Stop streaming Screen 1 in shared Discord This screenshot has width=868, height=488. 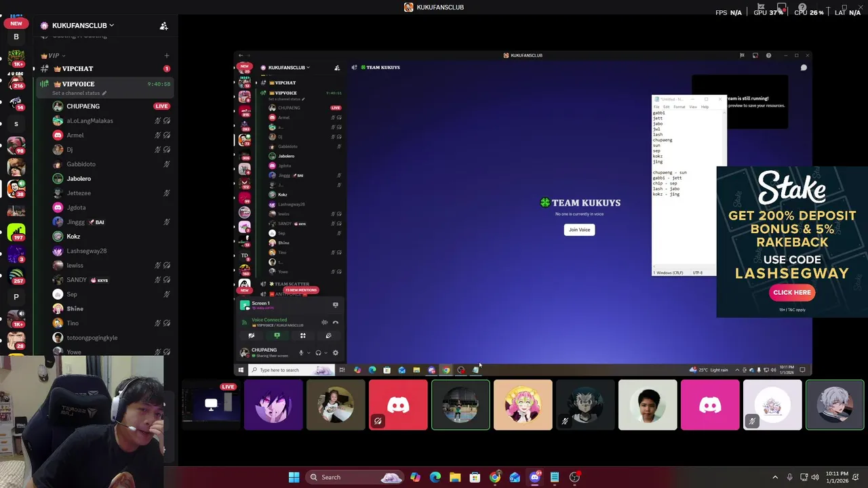click(x=335, y=305)
